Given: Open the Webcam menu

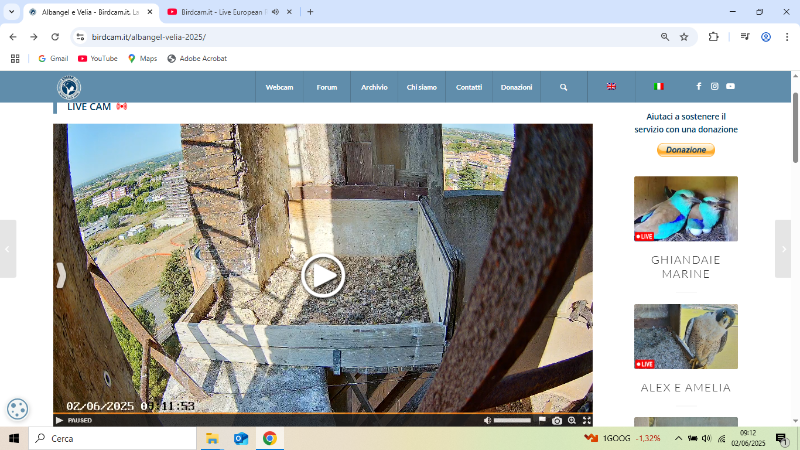Looking at the screenshot, I should tap(279, 87).
